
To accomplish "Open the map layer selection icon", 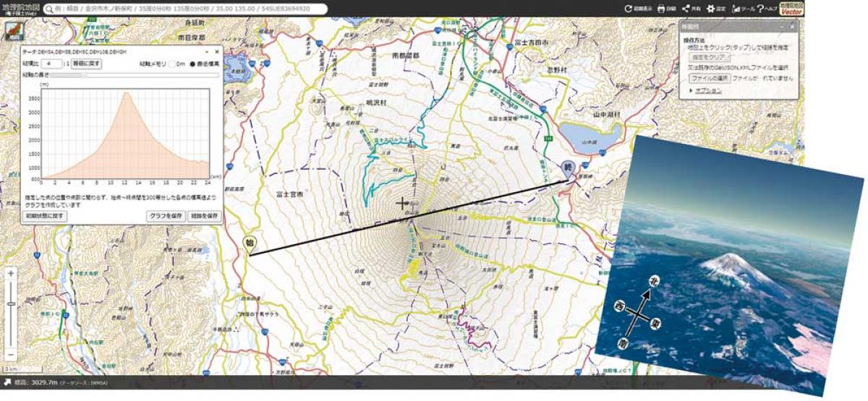I will tap(14, 32).
